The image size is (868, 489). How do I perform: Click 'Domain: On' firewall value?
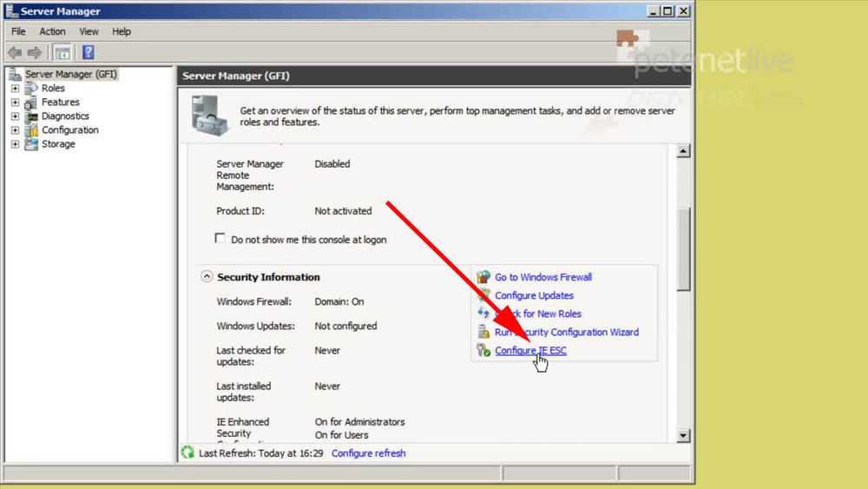coord(339,301)
